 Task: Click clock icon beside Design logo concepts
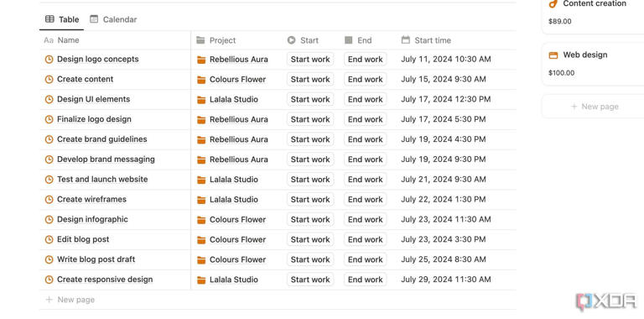(49, 60)
